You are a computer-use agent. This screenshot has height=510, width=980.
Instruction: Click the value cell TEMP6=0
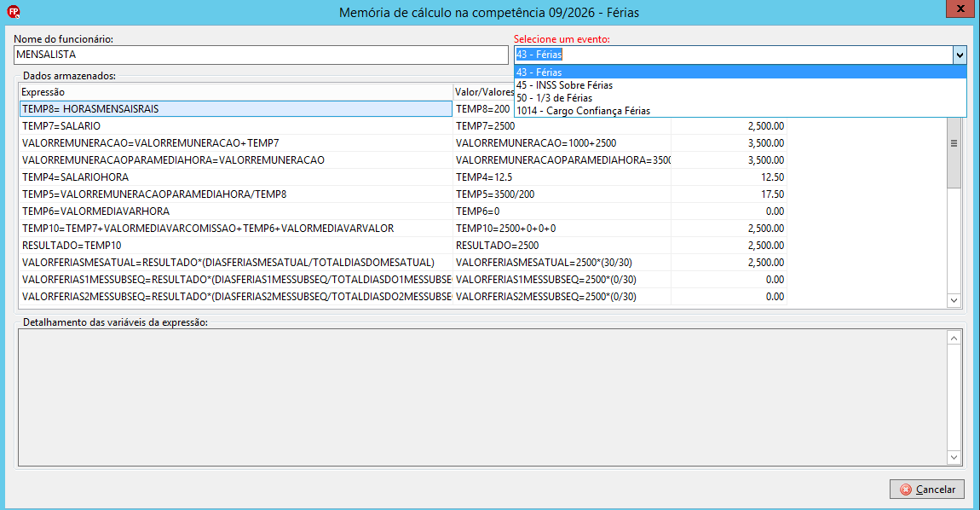pos(562,212)
